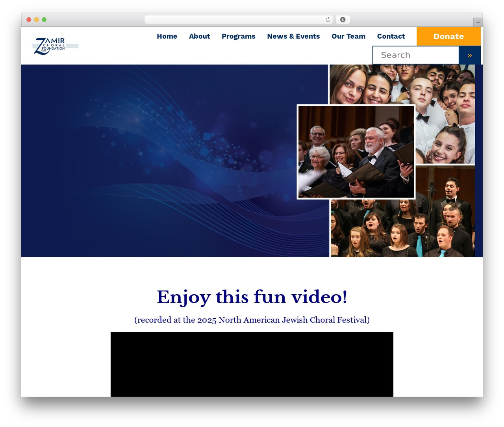Focus the Search input field
This screenshot has width=504, height=427.
tap(416, 55)
